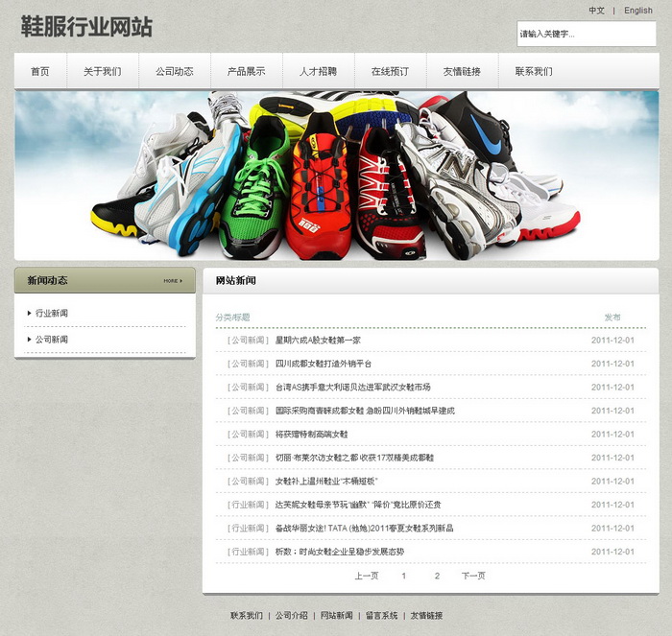The image size is (672, 636).
Task: Open the 首页 navigation item
Action: (40, 71)
